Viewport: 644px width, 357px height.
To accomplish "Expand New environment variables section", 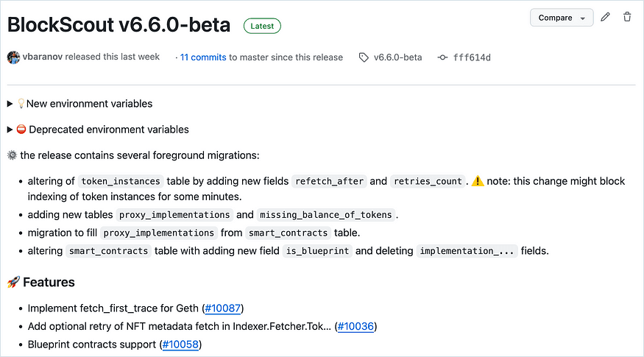I will pos(80,104).
